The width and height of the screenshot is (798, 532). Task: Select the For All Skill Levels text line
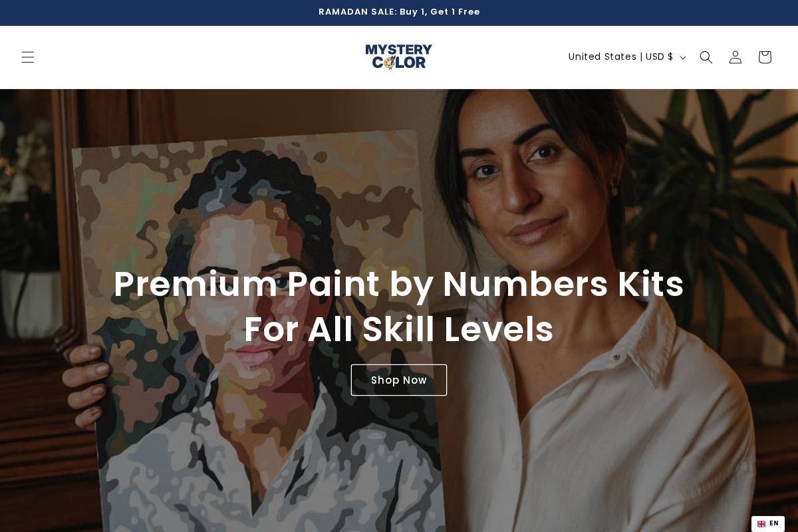[399, 330]
